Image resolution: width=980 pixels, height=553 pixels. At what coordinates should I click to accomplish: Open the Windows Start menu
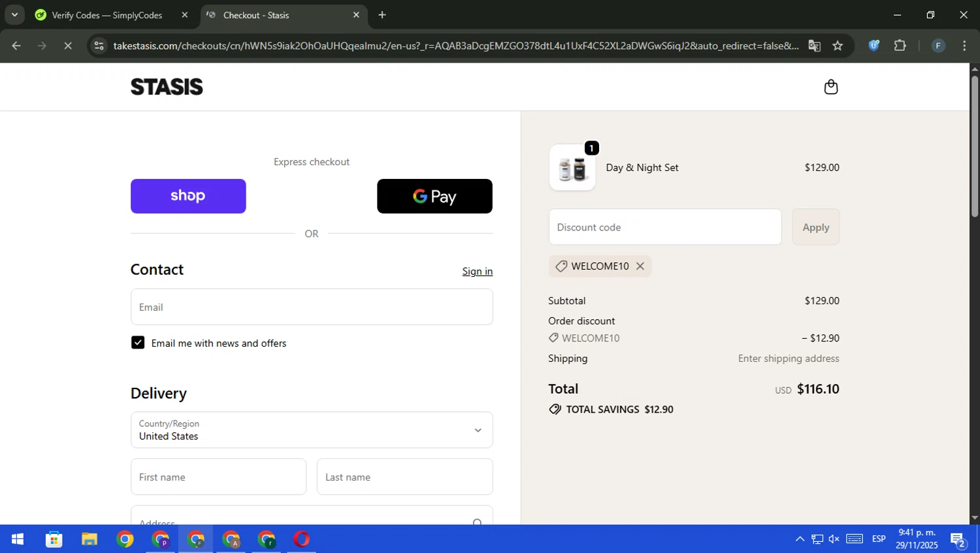(18, 539)
